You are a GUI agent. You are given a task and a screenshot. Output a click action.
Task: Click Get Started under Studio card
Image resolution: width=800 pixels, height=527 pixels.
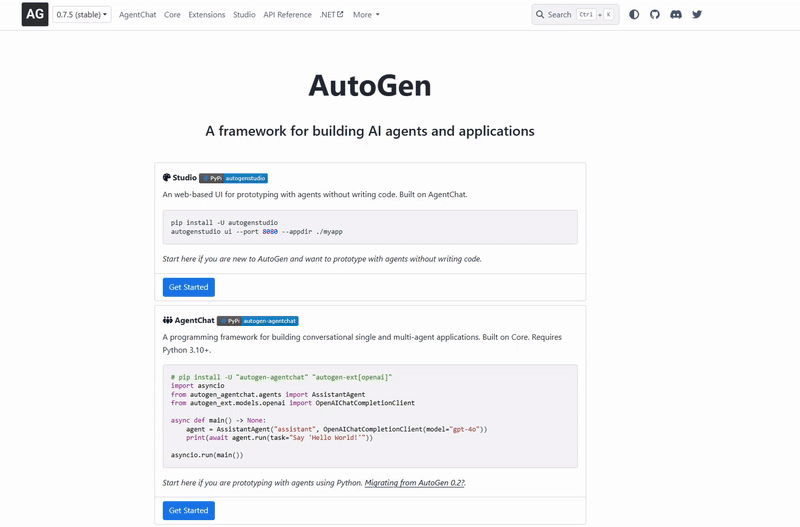(189, 287)
